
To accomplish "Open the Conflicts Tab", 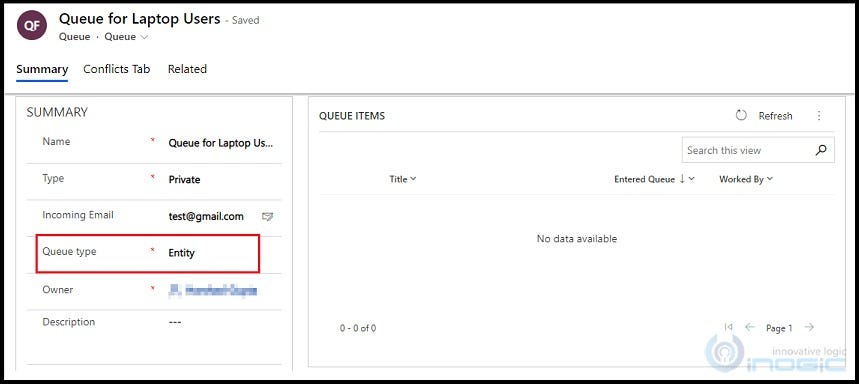I will click(x=117, y=70).
